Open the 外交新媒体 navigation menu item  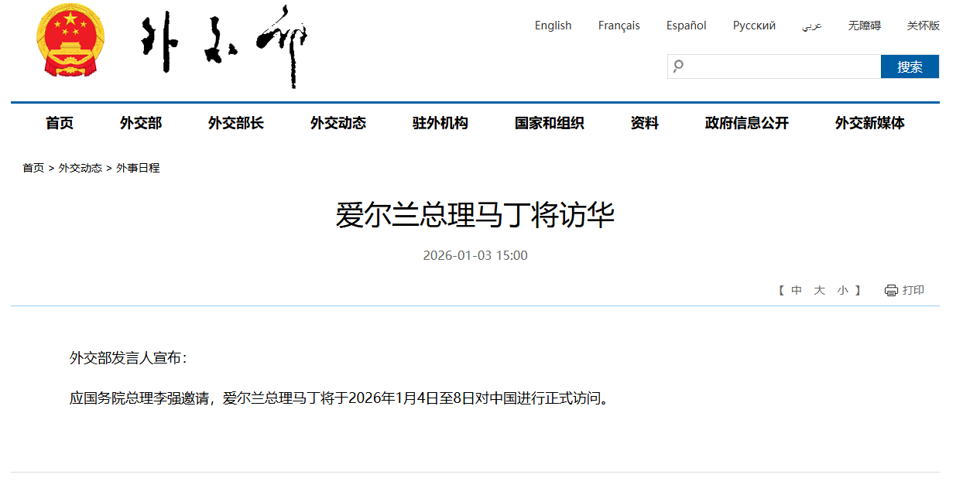coord(869,122)
